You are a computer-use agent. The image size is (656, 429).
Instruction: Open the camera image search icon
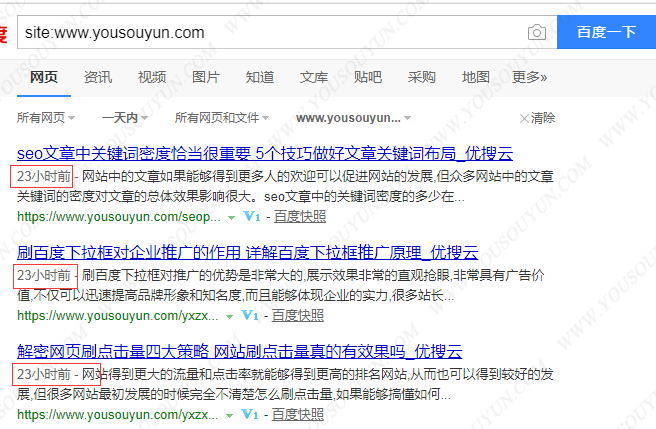[x=537, y=32]
